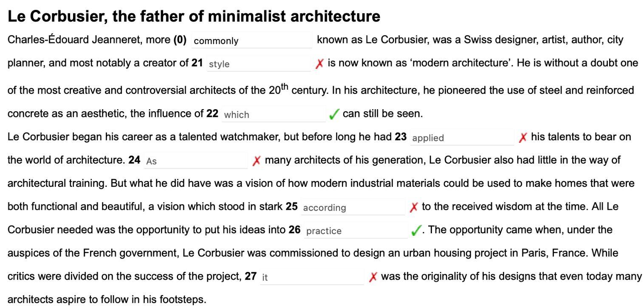Screen dimensions: 644x308
Task: Click the gap 23 field reading 'applied'
Action: [x=462, y=138]
